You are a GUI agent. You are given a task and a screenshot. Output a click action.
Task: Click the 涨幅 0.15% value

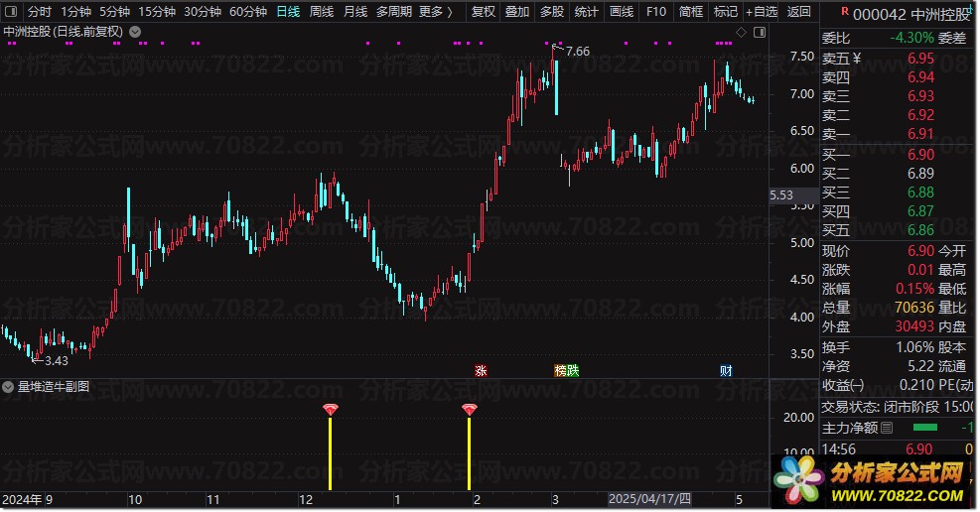915,289
